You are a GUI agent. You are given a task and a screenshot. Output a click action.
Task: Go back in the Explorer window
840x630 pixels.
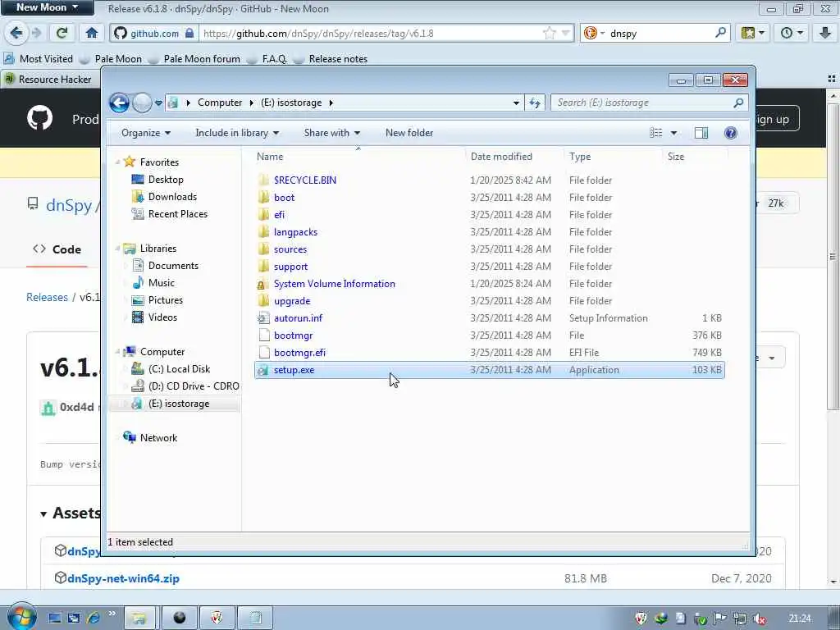pyautogui.click(x=119, y=103)
